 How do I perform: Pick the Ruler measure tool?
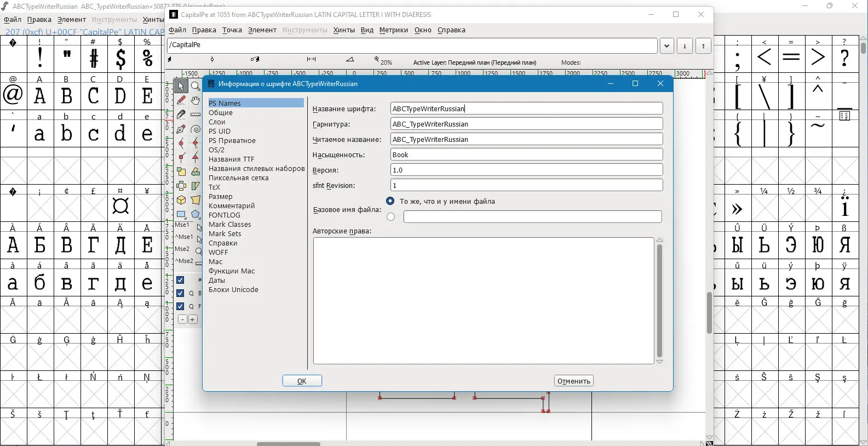pyautogui.click(x=196, y=115)
